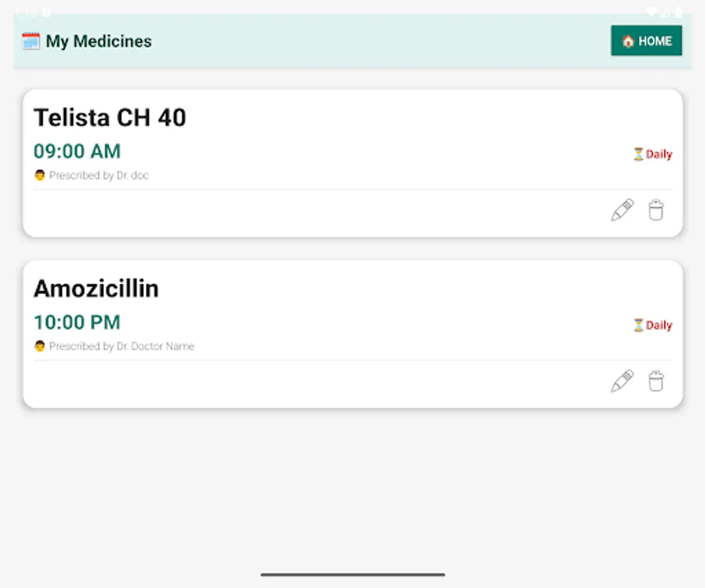
Task: Select the pencil edit icon for Telista CH 40
Action: (x=621, y=210)
